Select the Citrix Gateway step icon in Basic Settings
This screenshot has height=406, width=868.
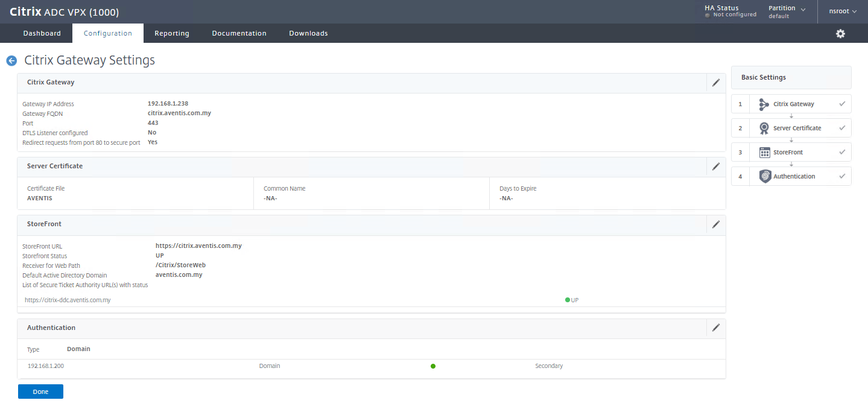pos(765,104)
